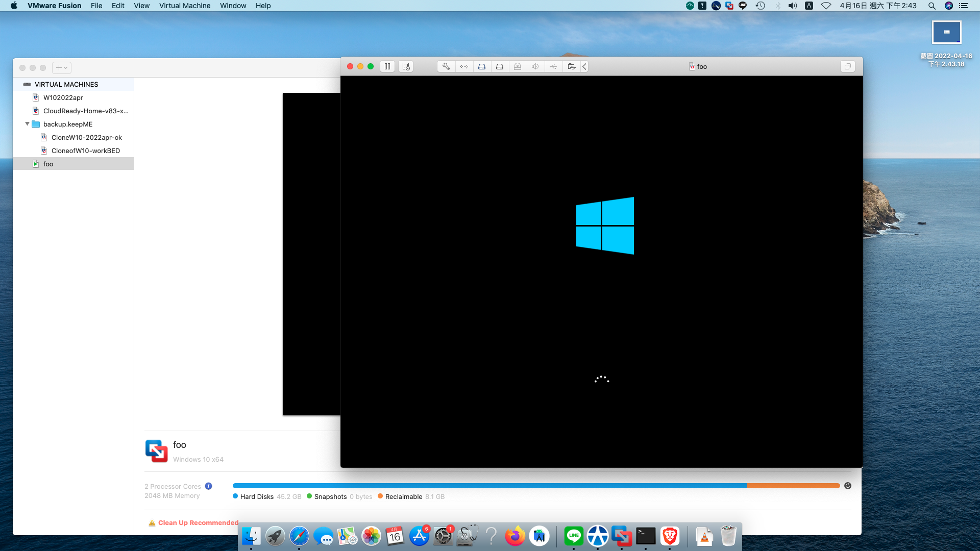Select W102022apr virtual machine
980x551 pixels.
(x=63, y=97)
